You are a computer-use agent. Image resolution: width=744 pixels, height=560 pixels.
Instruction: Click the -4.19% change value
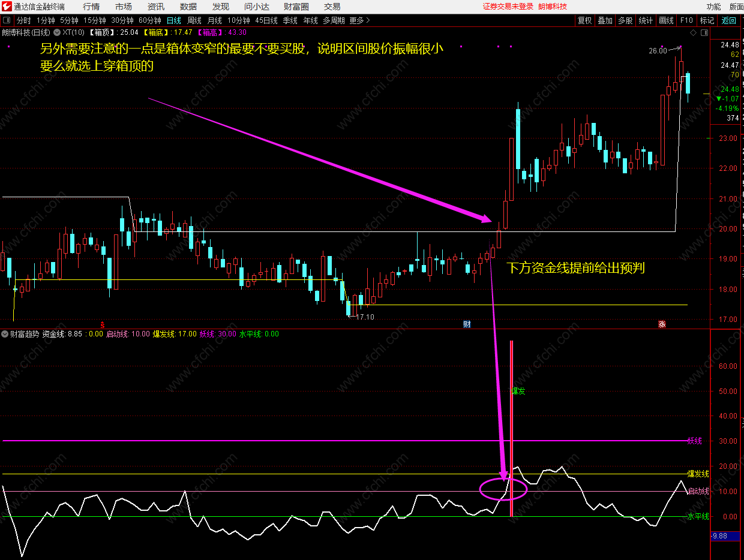pyautogui.click(x=727, y=109)
